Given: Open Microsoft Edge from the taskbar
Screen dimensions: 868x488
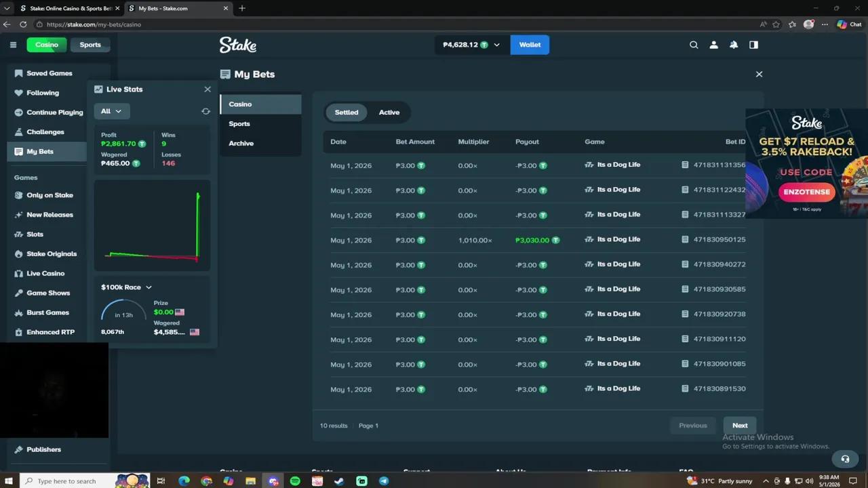Looking at the screenshot, I should [184, 481].
